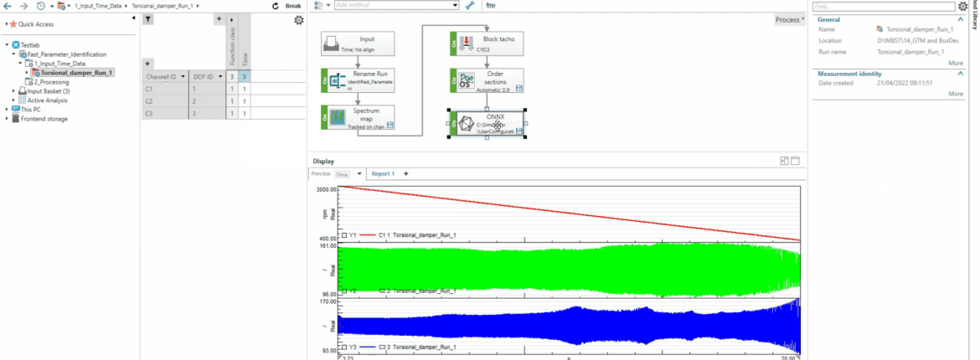Screen dimensions: 980x360
Task: Click the Break button
Action: tap(293, 6)
